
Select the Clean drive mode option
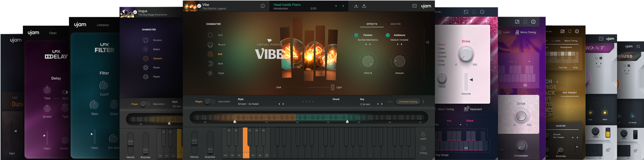pos(441,49)
